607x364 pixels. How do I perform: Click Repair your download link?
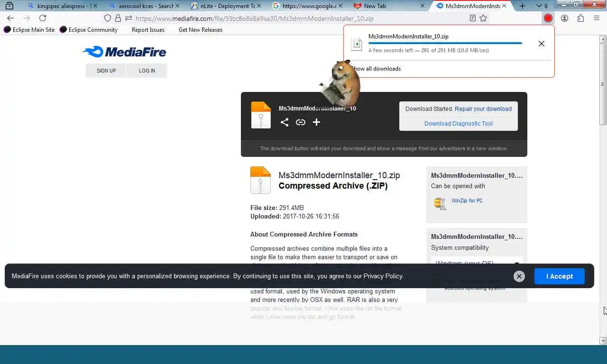[x=483, y=109]
